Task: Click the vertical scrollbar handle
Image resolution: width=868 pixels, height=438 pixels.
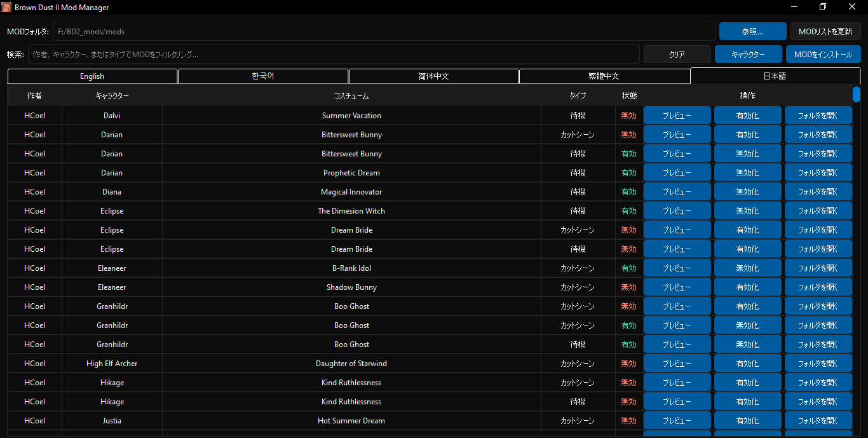Action: pyautogui.click(x=856, y=95)
